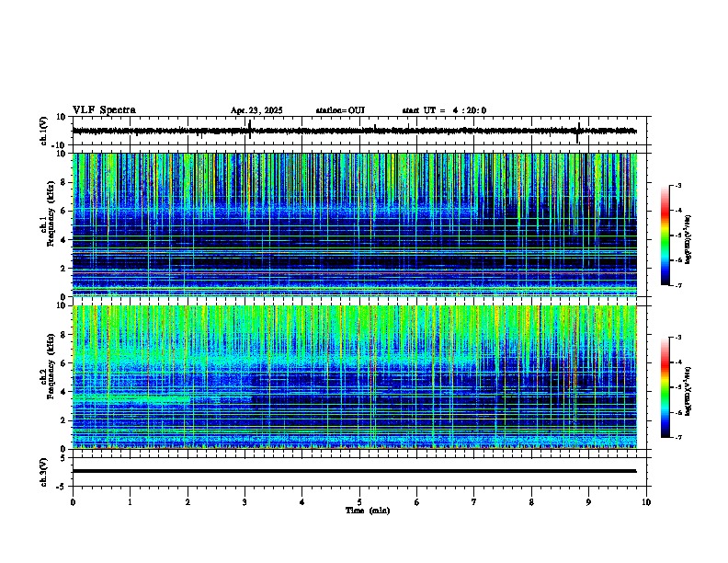Viewport: 728px width, 563px height.
Task: Click the spike near minute 8.8 in ch.1 waveform
Action: 578,132
